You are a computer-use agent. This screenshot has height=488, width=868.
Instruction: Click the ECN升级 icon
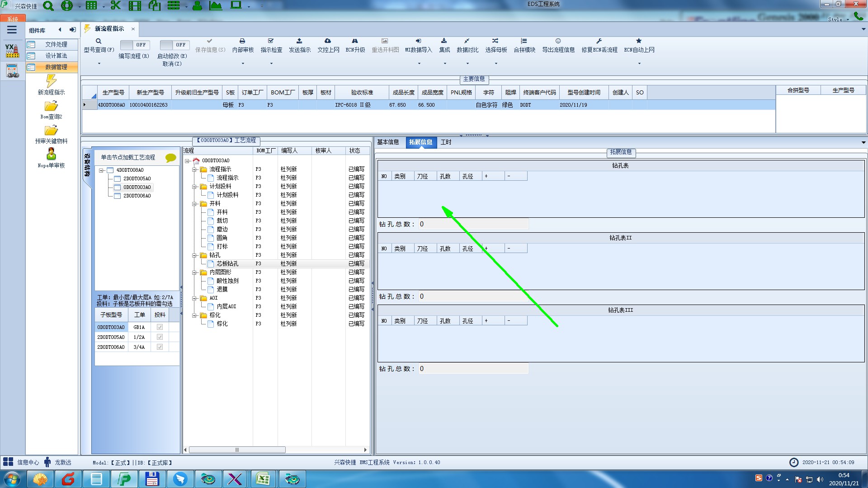pyautogui.click(x=355, y=41)
